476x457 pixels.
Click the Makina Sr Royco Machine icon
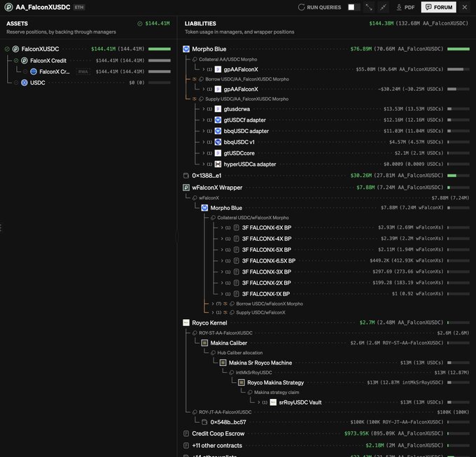point(223,363)
